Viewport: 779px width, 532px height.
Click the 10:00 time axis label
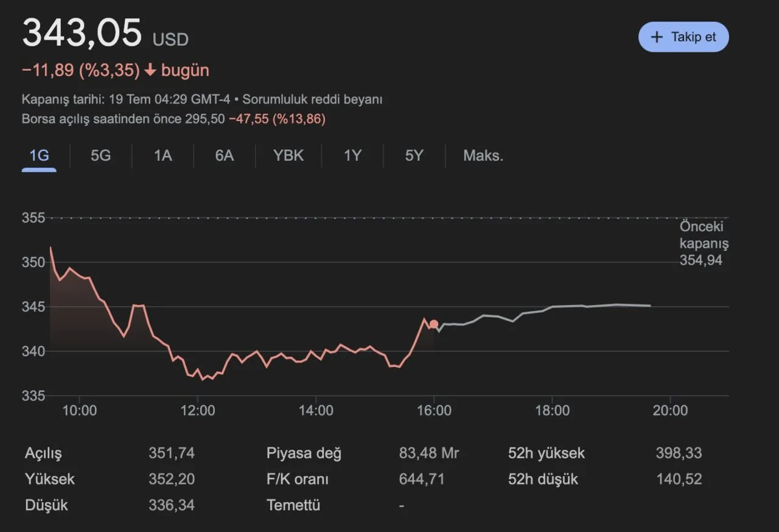click(80, 411)
